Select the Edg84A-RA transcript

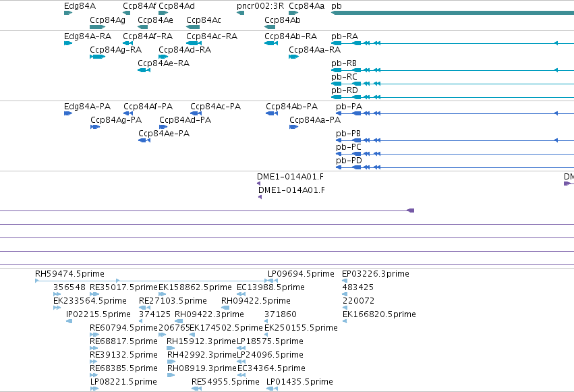click(x=68, y=43)
